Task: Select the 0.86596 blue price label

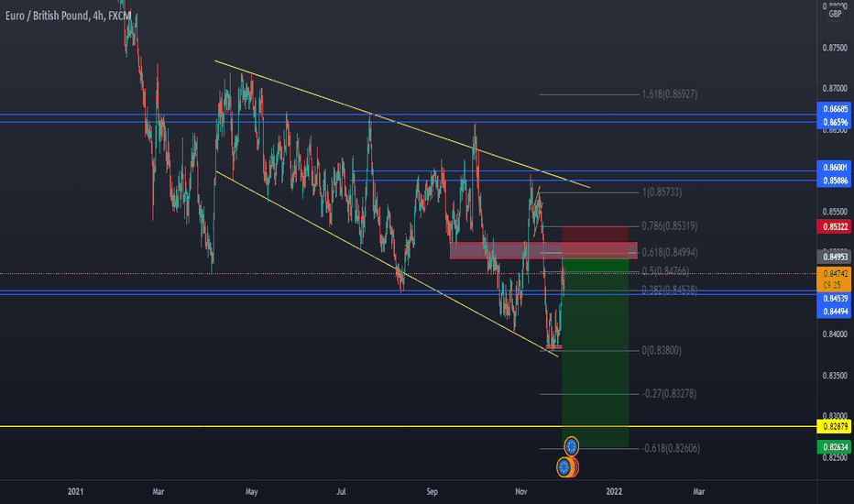Action: point(835,122)
